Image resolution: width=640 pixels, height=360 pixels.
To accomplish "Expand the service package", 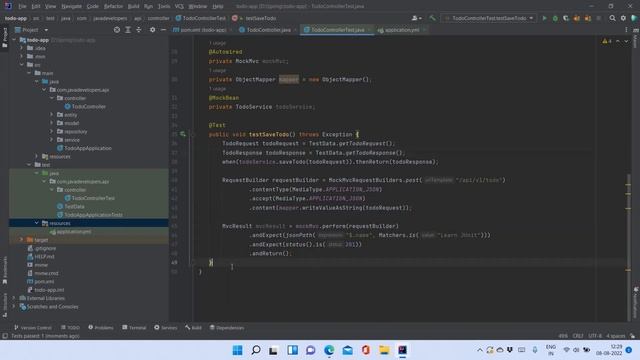I will (52, 140).
